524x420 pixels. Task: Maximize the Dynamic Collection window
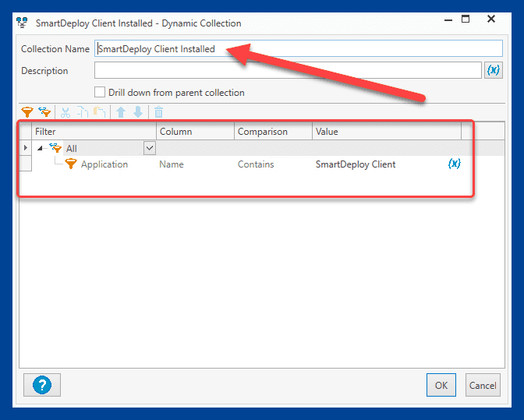pyautogui.click(x=466, y=19)
